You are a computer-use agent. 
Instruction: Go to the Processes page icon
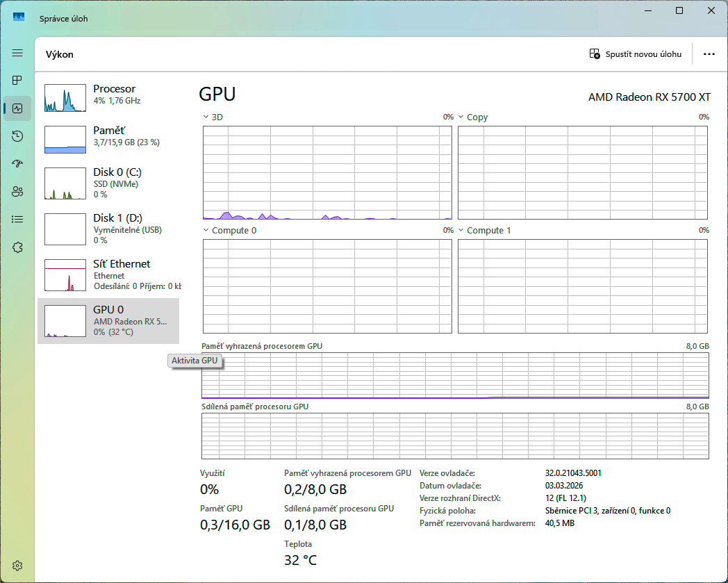17,81
